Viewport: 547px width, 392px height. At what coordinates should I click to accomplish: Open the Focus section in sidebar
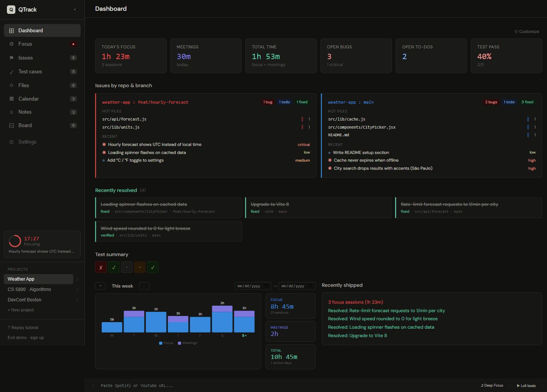(42, 44)
